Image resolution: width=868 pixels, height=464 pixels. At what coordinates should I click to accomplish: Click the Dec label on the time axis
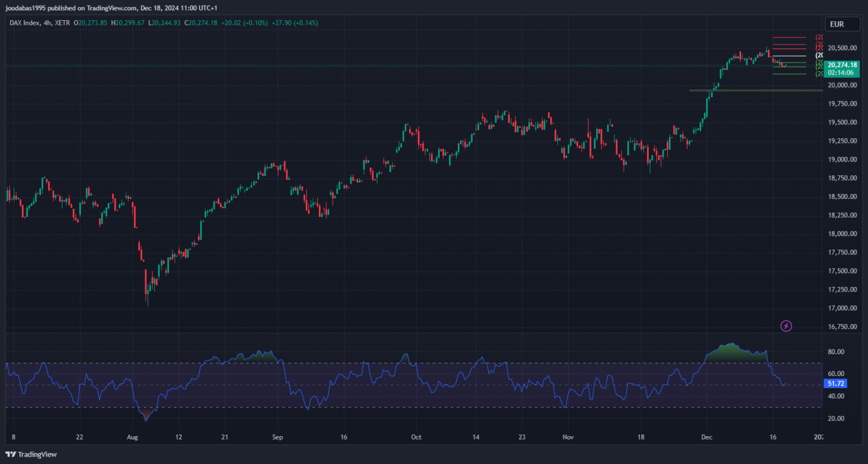coord(706,437)
